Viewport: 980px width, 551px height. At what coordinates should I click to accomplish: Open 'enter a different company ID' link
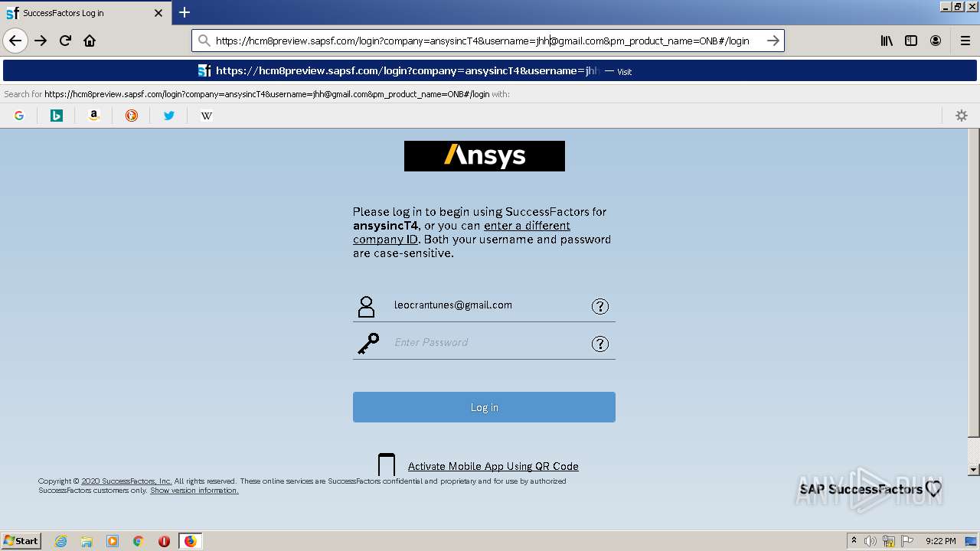coord(462,233)
